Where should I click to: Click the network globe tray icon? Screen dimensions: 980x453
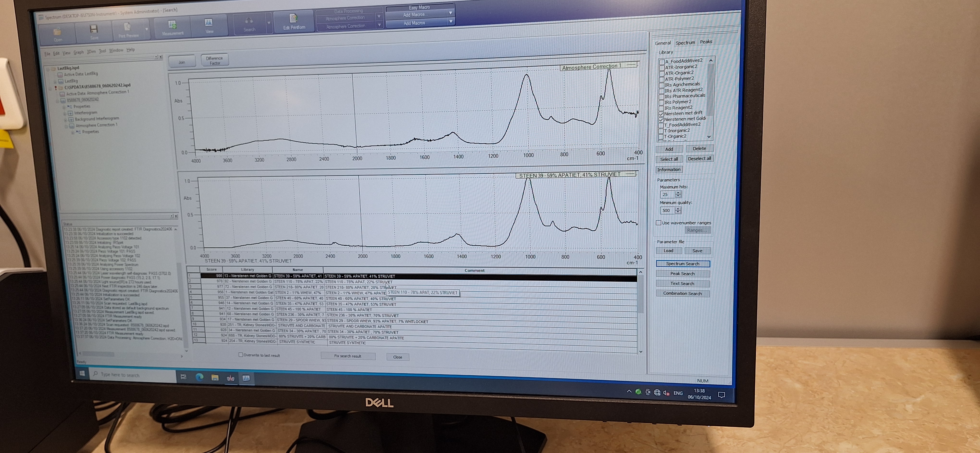point(657,392)
